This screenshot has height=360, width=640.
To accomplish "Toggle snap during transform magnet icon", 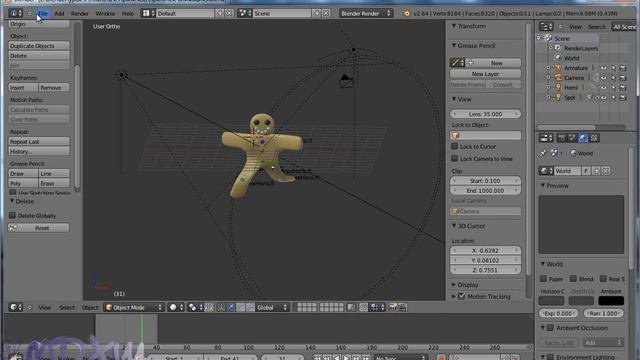I will point(363,307).
